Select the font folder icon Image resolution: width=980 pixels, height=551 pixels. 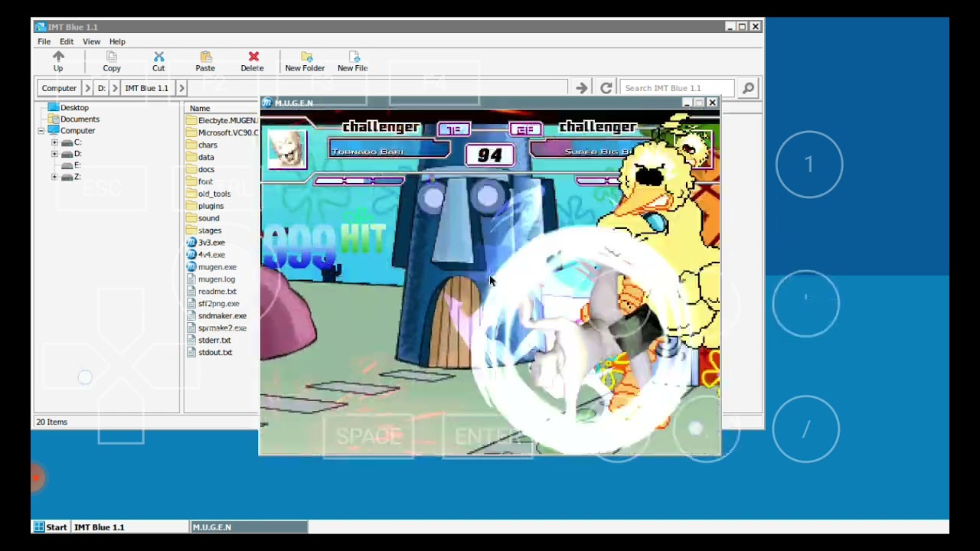point(191,181)
